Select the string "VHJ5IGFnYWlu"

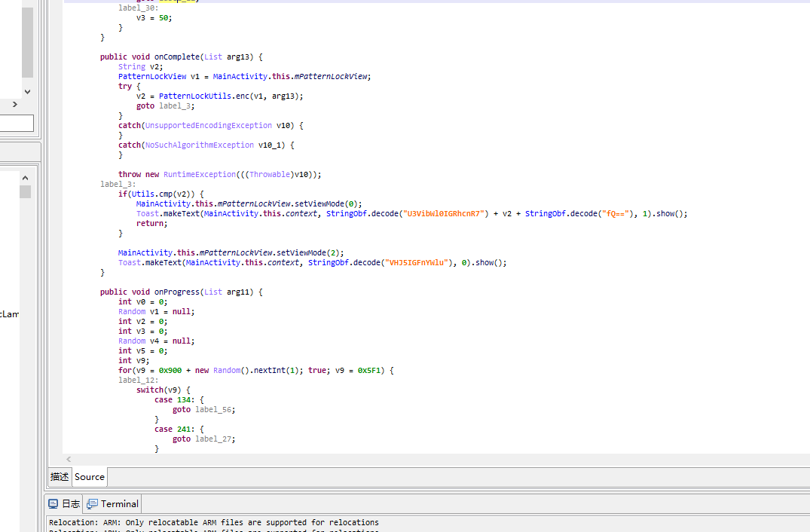[416, 263]
